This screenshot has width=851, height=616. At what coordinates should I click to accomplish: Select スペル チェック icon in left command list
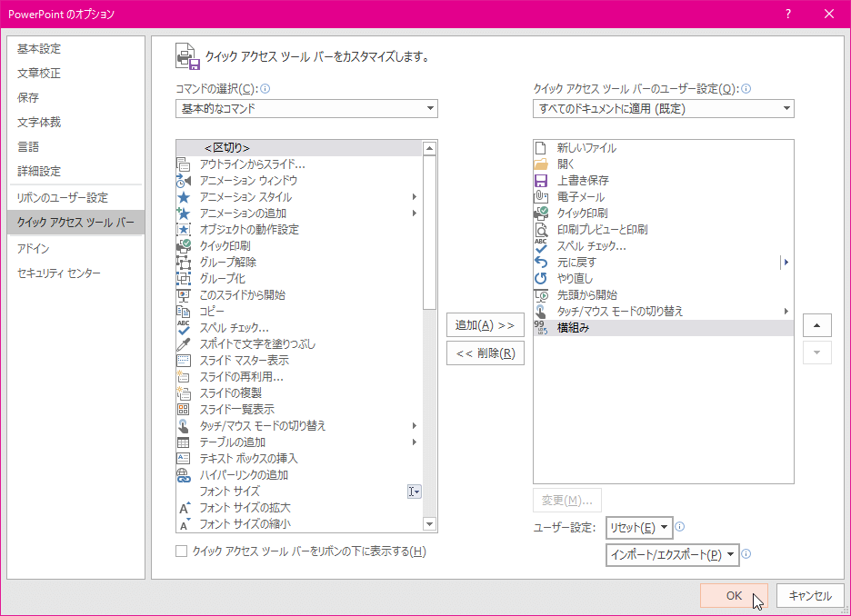pos(184,327)
